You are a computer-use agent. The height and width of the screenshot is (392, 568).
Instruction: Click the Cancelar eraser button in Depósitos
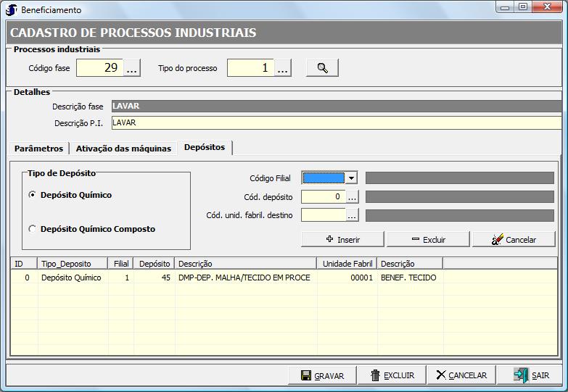(x=514, y=239)
